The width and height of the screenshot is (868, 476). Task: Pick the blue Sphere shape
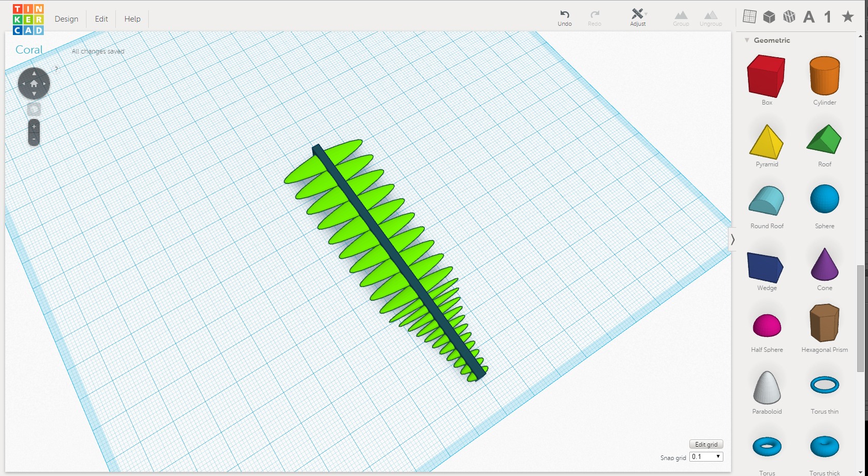click(825, 199)
